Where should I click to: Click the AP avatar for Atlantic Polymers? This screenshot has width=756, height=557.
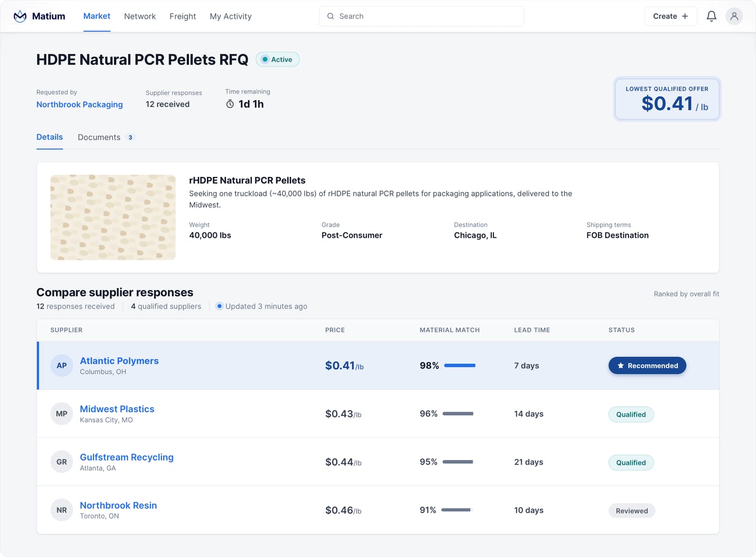61,365
